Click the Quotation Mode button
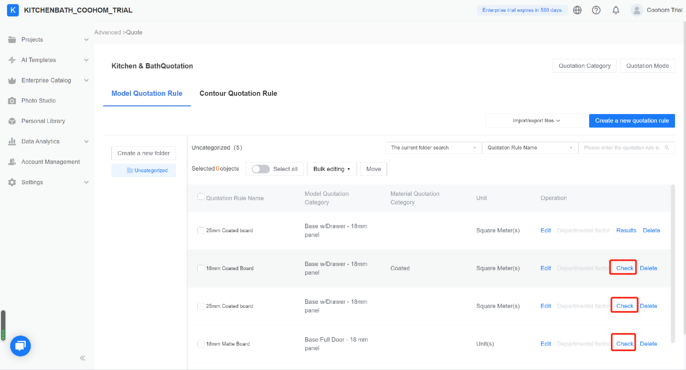686x370 pixels. pos(647,66)
